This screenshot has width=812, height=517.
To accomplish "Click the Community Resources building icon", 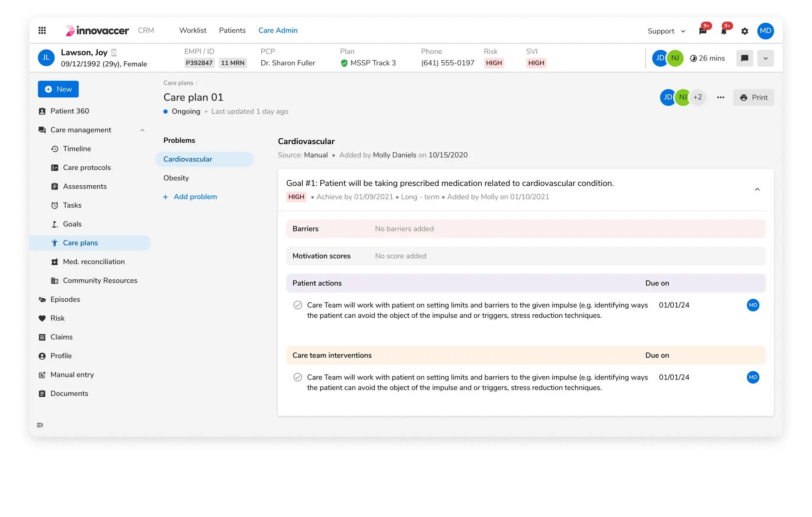I will tap(55, 280).
